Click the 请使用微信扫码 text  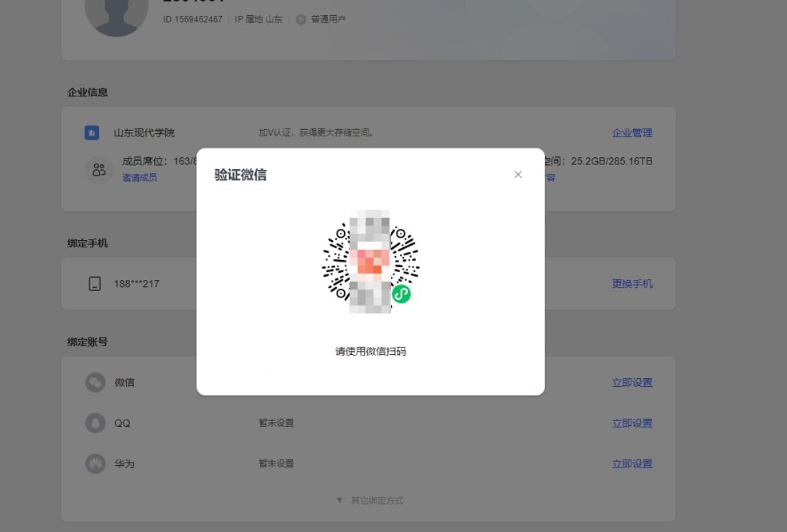(x=370, y=352)
